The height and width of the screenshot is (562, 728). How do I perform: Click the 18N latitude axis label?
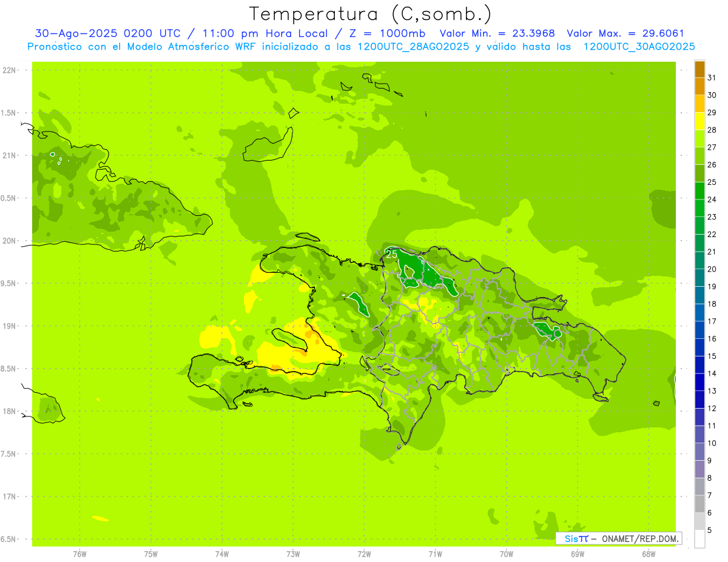[x=9, y=411]
